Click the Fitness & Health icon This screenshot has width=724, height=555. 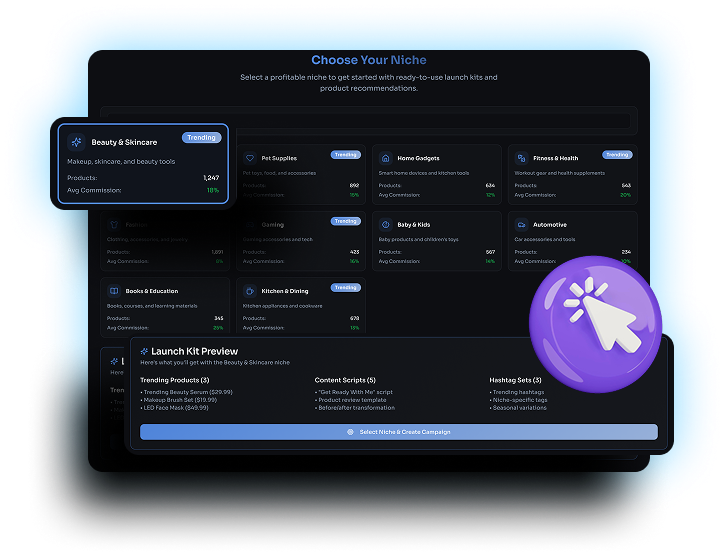tap(521, 158)
